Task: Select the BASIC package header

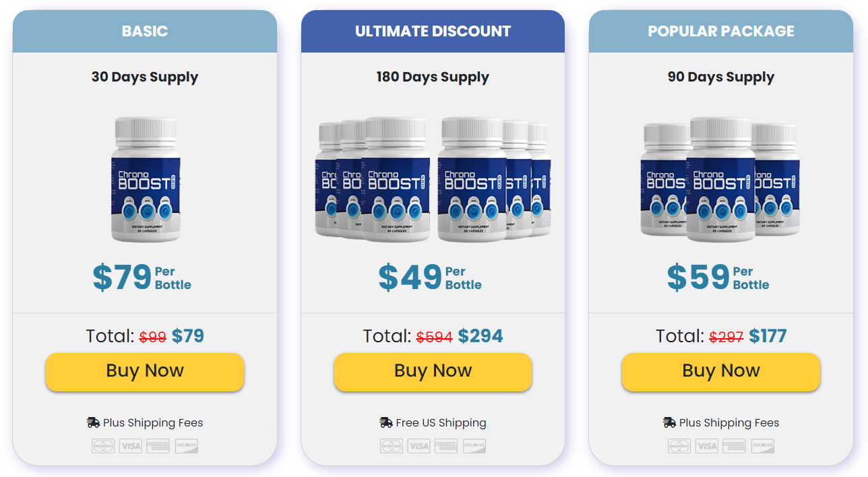Action: (144, 30)
